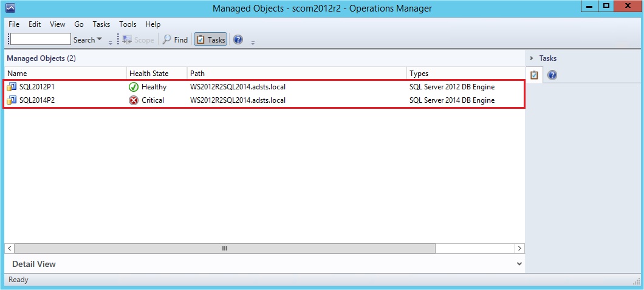Open toolbar options arrow after Search
Screen dimensions: 644x290
tap(110, 43)
